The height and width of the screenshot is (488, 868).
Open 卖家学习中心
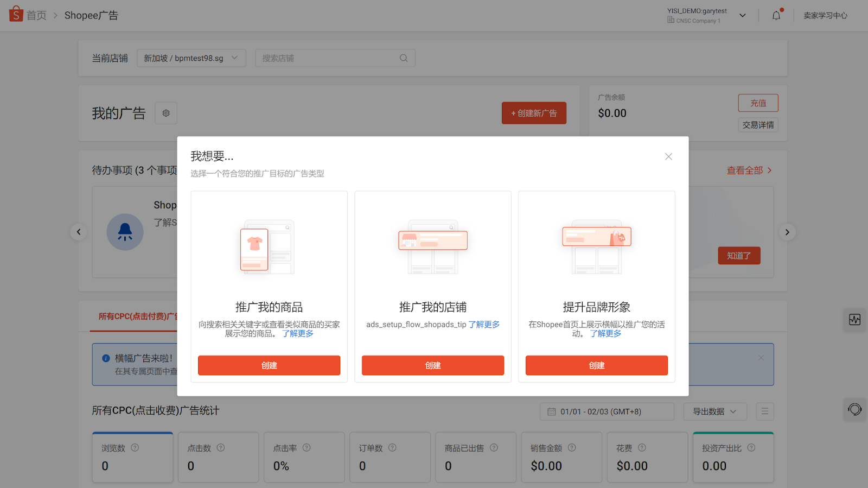825,15
